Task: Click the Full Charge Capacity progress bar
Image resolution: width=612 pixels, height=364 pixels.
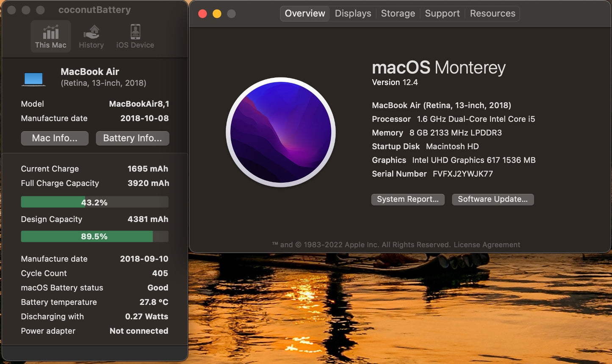Action: pos(94,202)
